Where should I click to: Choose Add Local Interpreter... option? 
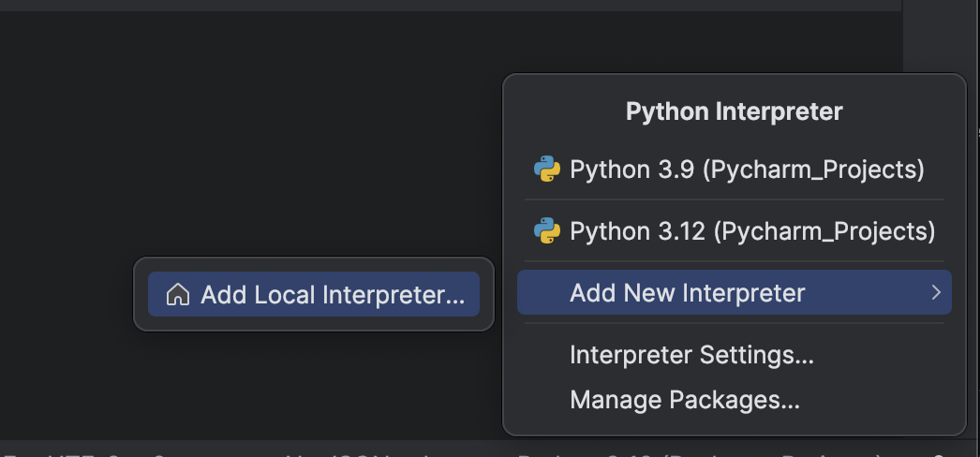[314, 294]
